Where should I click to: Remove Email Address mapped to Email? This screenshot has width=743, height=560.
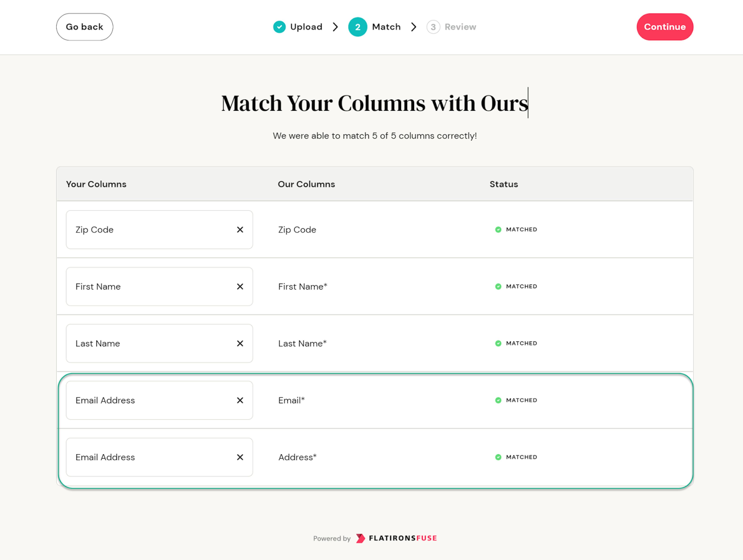pos(240,400)
